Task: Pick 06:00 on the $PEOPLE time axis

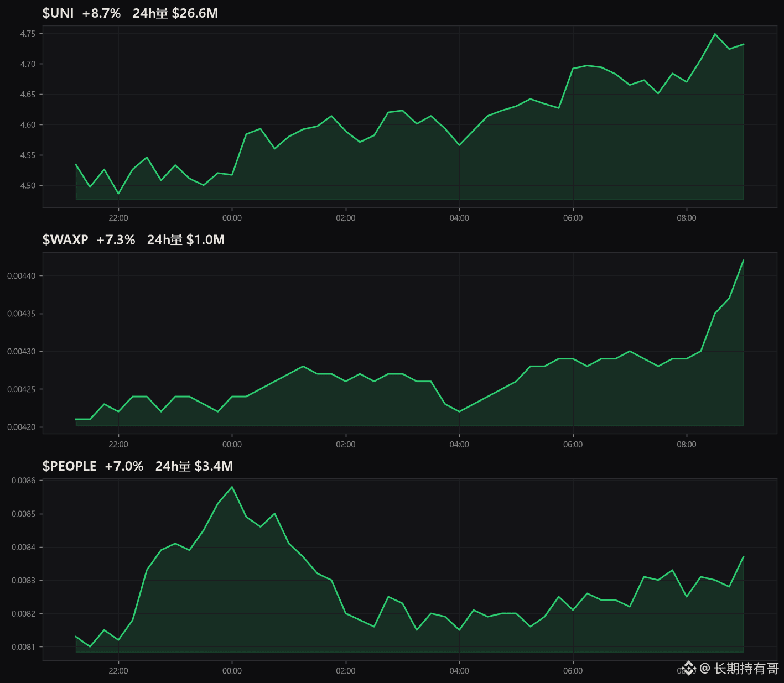Action: [573, 671]
